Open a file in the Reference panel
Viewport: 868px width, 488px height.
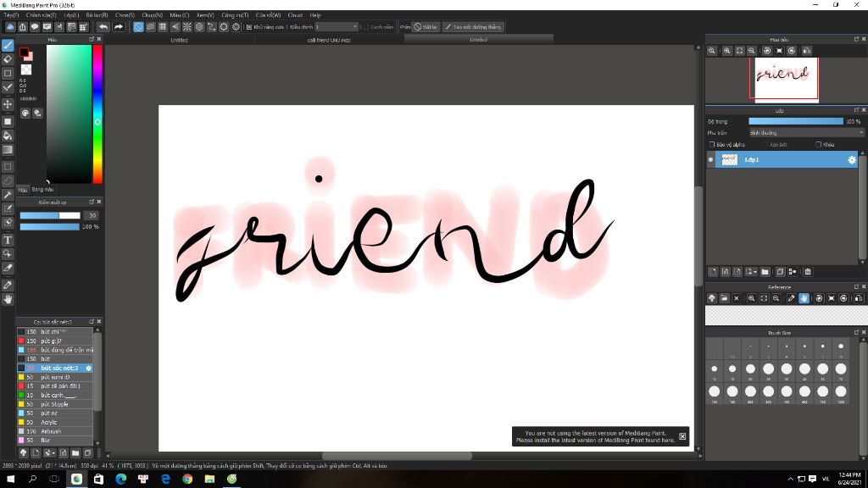click(724, 298)
